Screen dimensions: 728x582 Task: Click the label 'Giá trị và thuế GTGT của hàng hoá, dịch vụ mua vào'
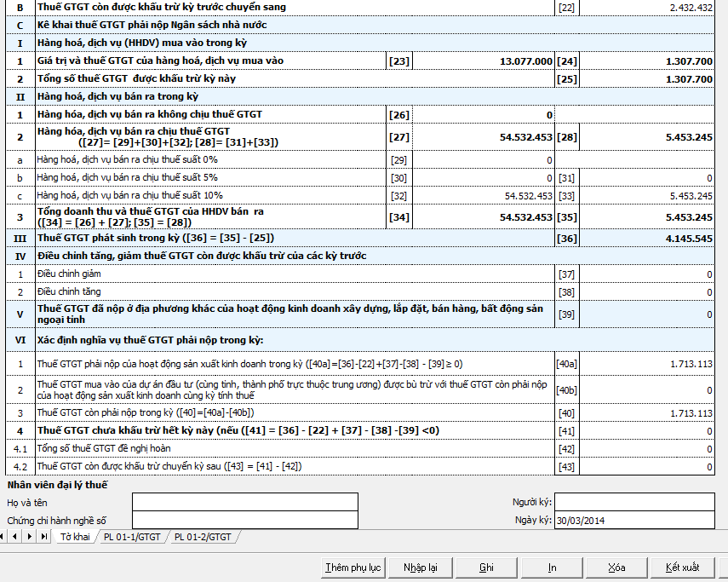click(160, 61)
